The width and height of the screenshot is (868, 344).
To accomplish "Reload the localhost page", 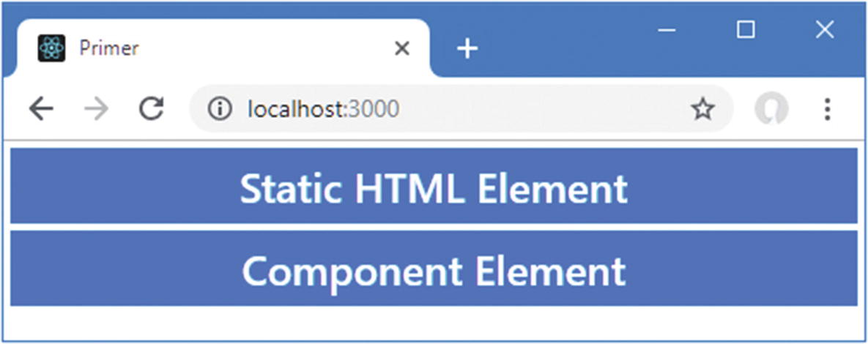I will coord(151,109).
